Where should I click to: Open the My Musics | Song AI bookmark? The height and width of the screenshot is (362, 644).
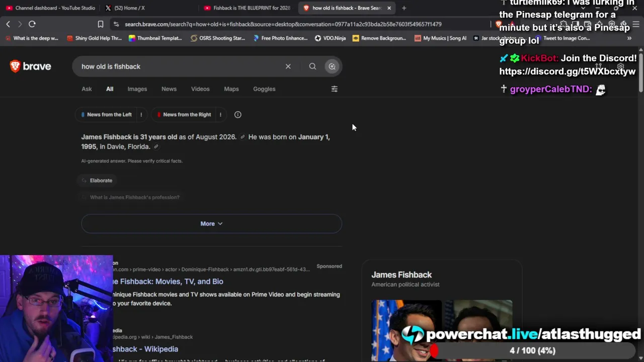(441, 38)
